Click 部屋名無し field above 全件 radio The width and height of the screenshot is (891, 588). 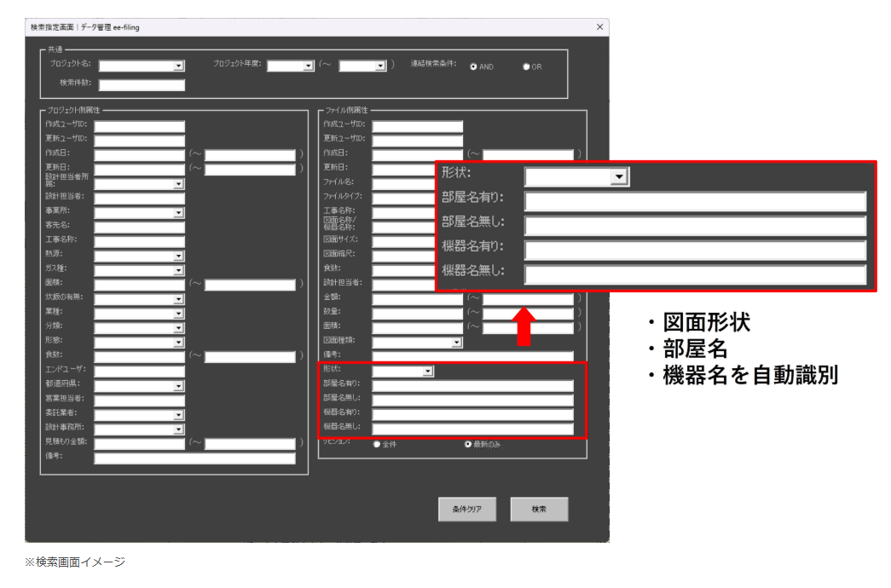point(472,400)
